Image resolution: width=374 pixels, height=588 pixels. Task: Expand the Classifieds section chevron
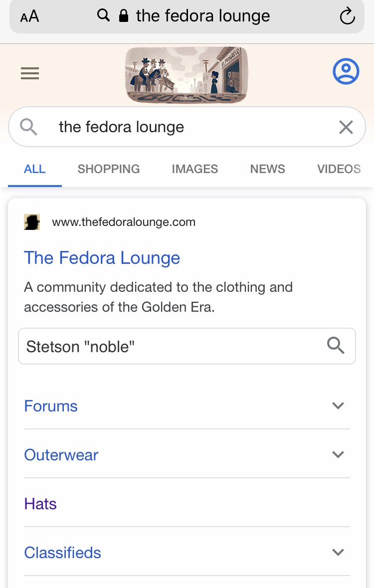pyautogui.click(x=338, y=552)
